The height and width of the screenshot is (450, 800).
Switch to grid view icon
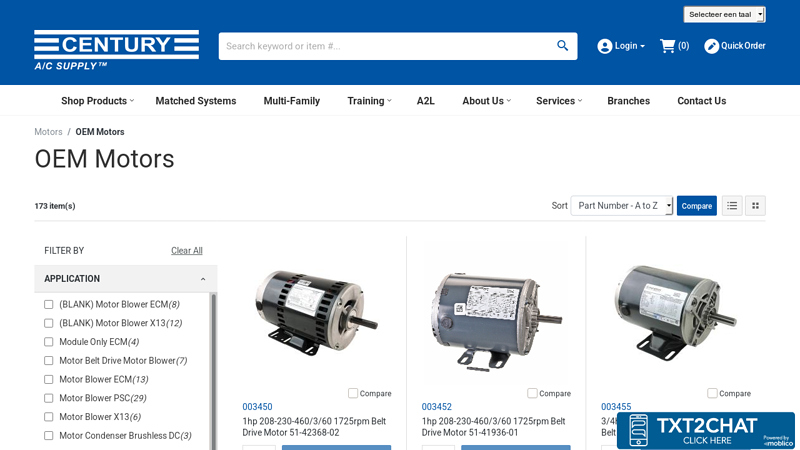756,206
